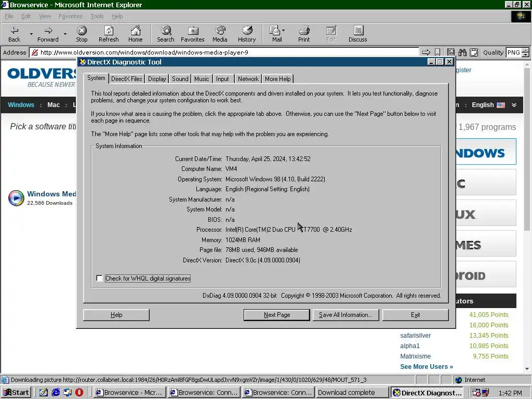Switch to the Input tab
The width and height of the screenshot is (532, 399).
[x=222, y=79]
